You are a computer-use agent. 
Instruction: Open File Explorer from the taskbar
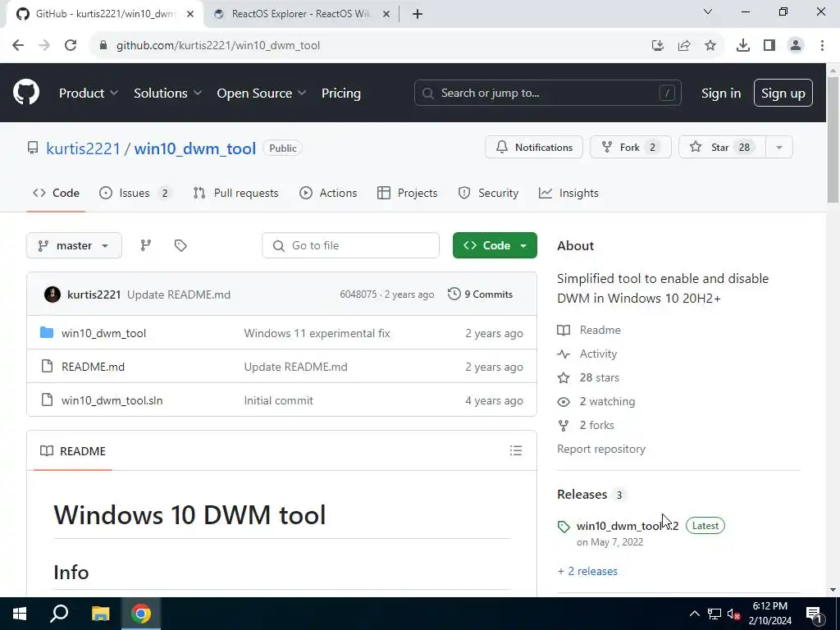100,614
